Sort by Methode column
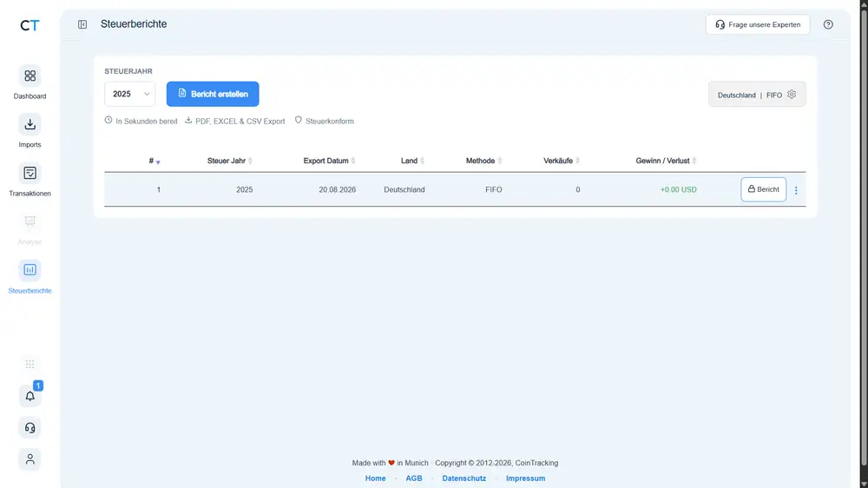The width and height of the screenshot is (868, 488). tap(483, 161)
